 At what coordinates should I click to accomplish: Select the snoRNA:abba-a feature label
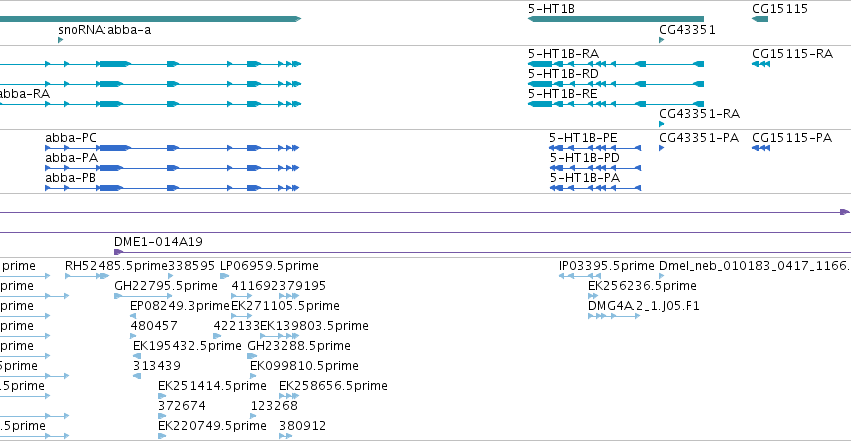[x=104, y=30]
